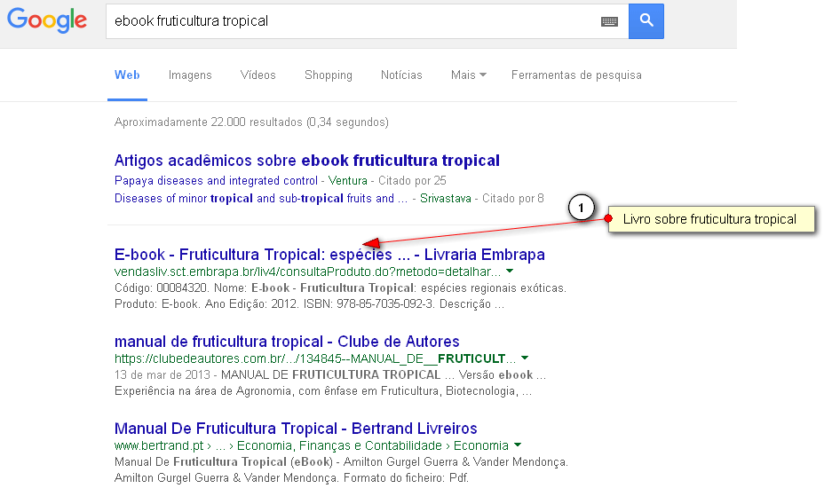Open manual de fruticultura tropical Clube de Autores
824x504 pixels.
coord(287,342)
